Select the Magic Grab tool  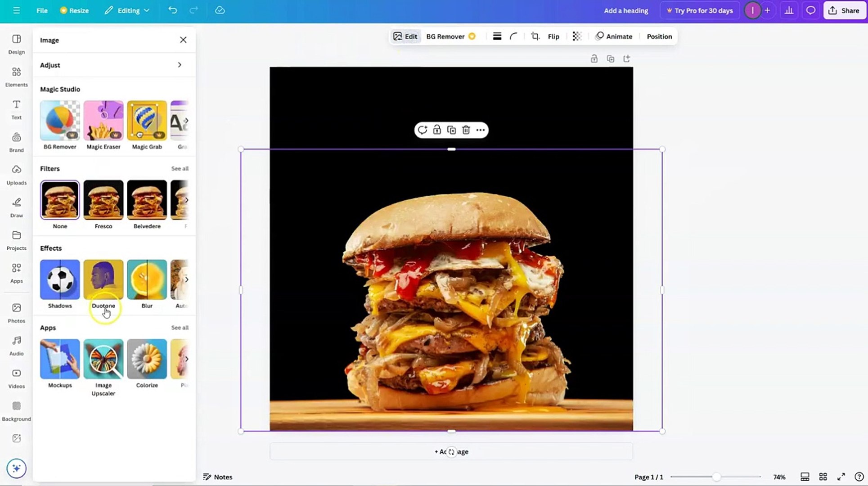coord(147,121)
